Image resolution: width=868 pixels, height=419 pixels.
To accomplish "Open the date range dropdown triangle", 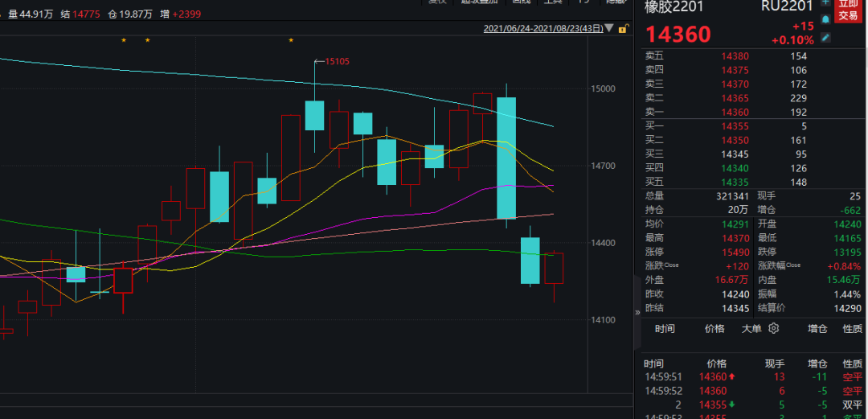I will [x=609, y=28].
